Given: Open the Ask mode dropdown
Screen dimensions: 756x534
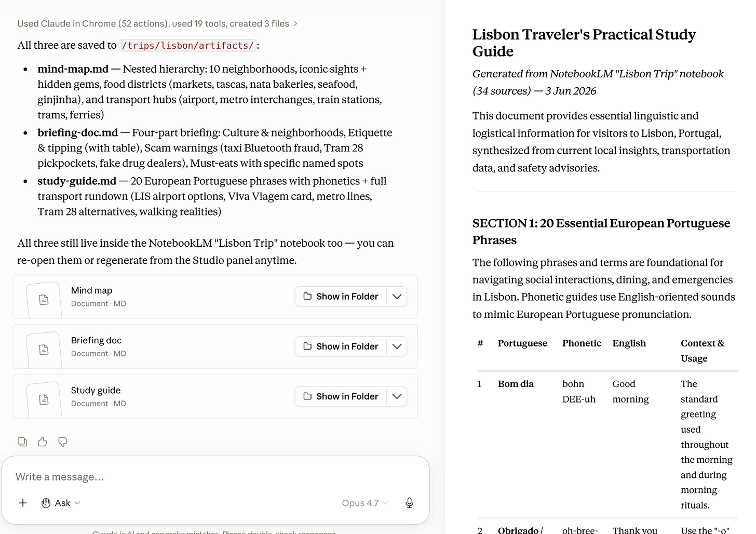Looking at the screenshot, I should pyautogui.click(x=61, y=503).
